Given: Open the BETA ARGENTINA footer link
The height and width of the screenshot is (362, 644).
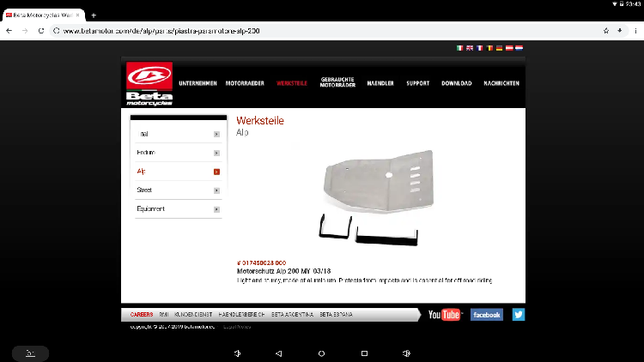Looking at the screenshot, I should 292,314.
